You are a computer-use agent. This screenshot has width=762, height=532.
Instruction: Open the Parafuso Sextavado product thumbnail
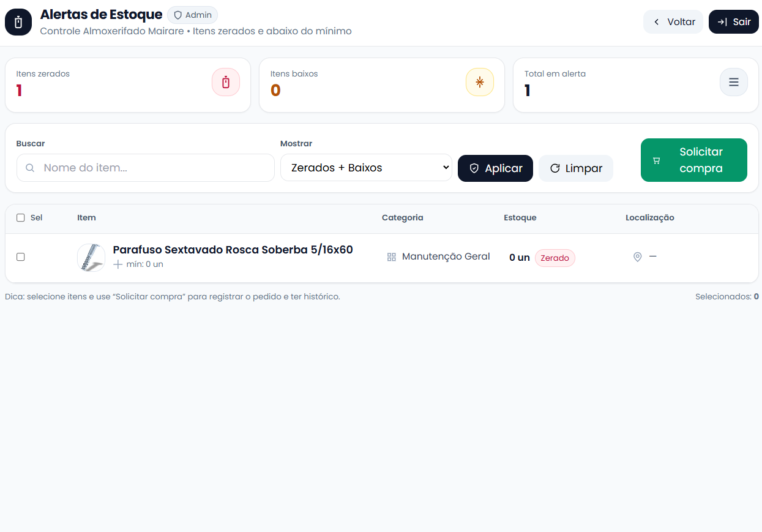click(x=91, y=258)
